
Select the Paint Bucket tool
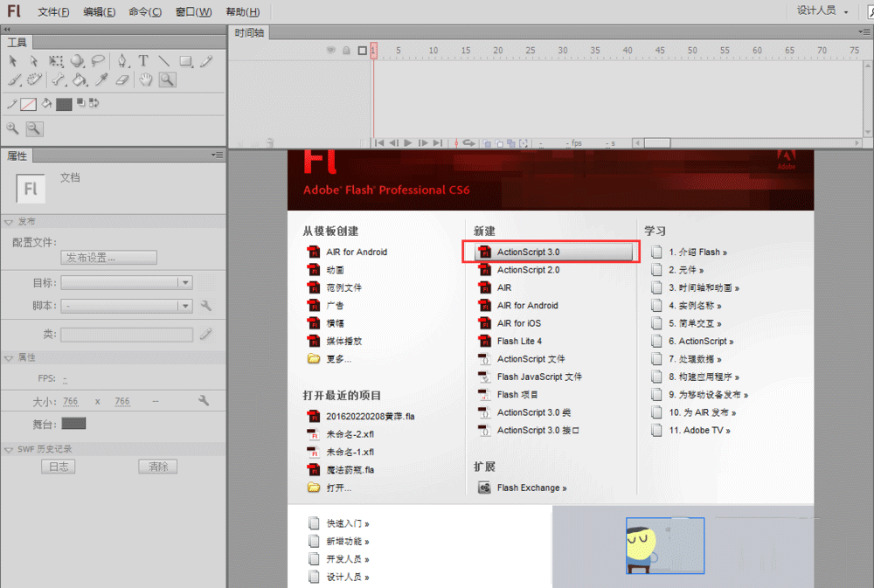click(80, 80)
